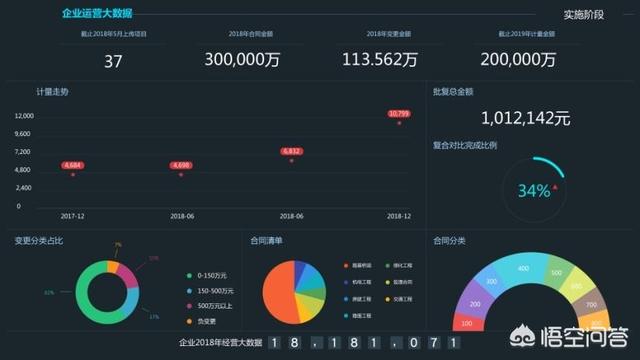Click the blue donut chart segment
Image resolution: width=640 pixels, height=360 pixels.
coord(131,302)
